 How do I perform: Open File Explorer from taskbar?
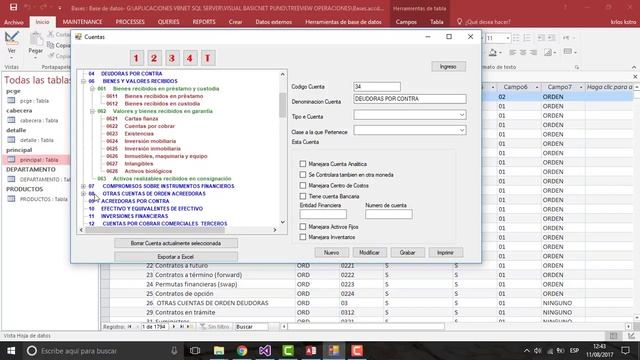point(219,351)
